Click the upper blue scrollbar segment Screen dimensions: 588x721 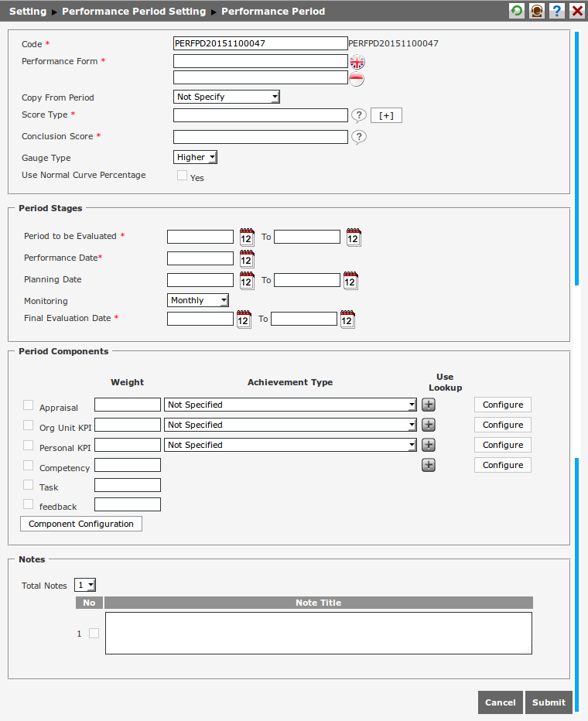pos(577,159)
